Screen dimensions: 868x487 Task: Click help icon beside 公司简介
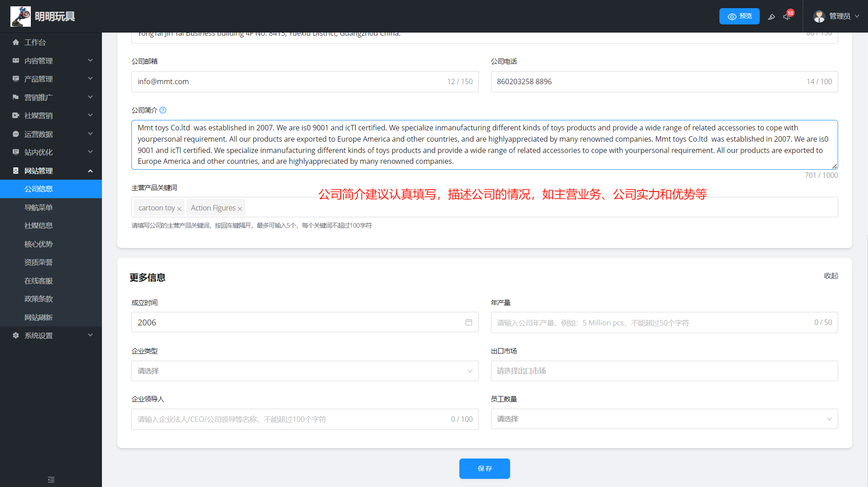163,110
